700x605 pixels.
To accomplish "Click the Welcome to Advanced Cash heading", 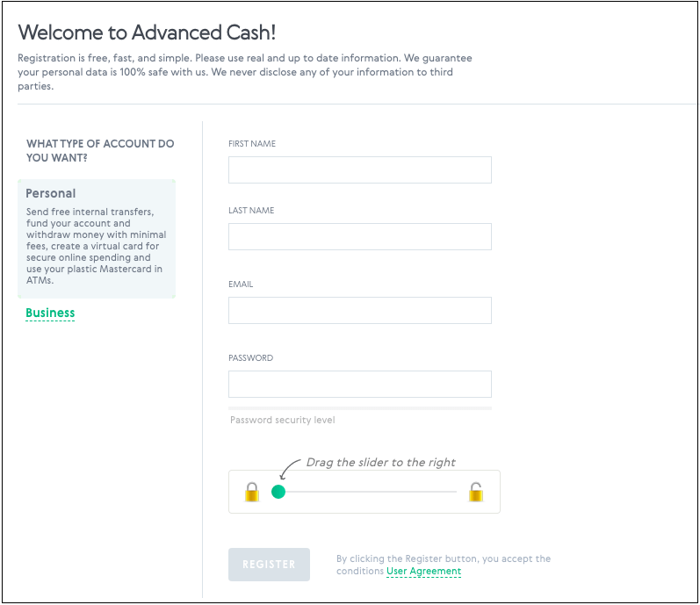I will 147,32.
